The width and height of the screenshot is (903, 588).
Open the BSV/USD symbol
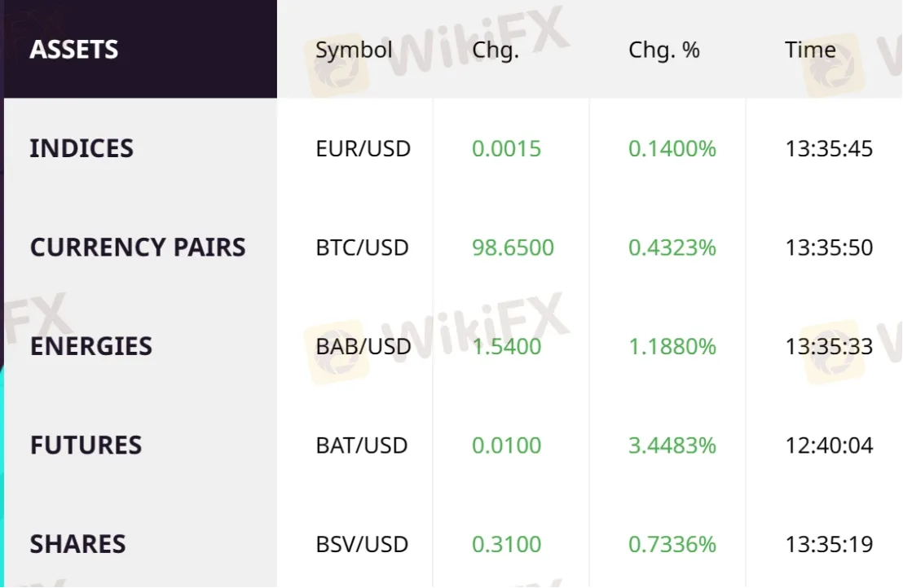click(362, 544)
